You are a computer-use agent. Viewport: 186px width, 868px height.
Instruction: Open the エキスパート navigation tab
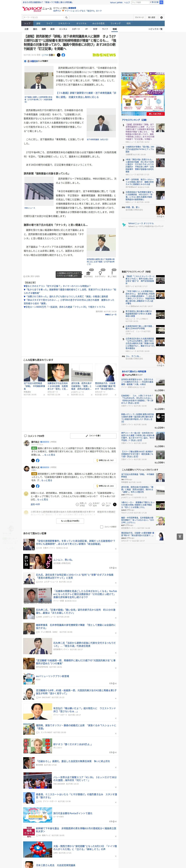click(x=64, y=24)
